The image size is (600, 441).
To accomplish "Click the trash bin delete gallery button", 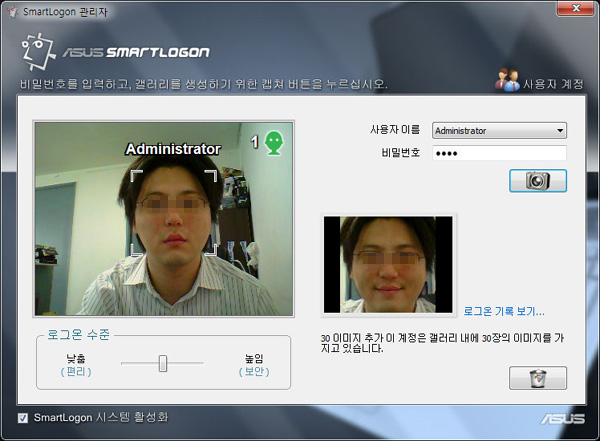I will (538, 378).
